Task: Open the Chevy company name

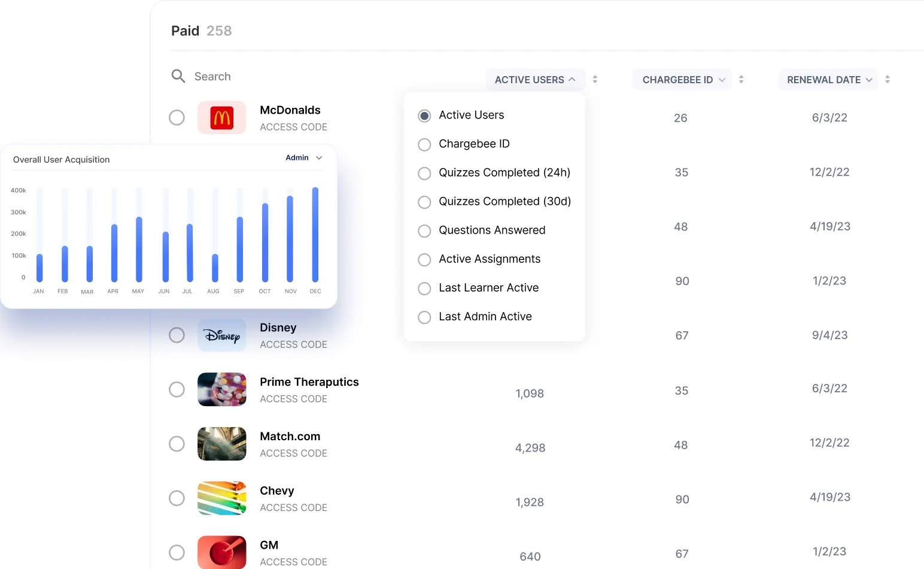Action: [x=277, y=491]
